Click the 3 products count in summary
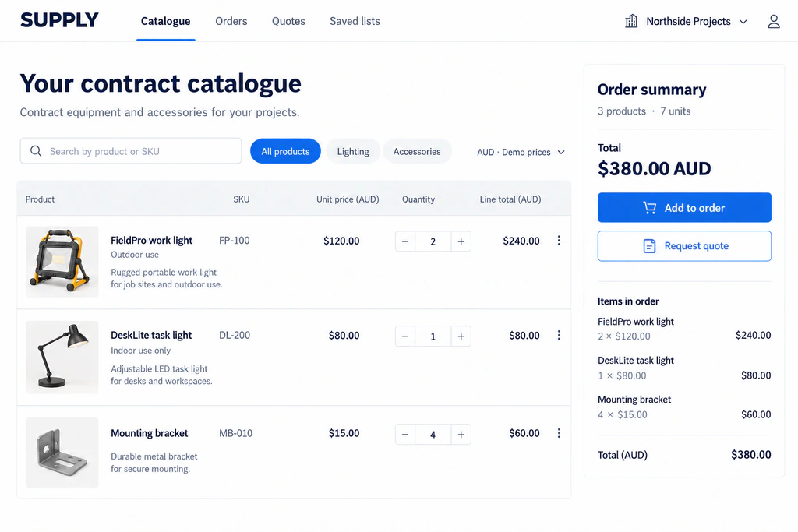Viewport: 798px width, 532px height. pyautogui.click(x=622, y=111)
